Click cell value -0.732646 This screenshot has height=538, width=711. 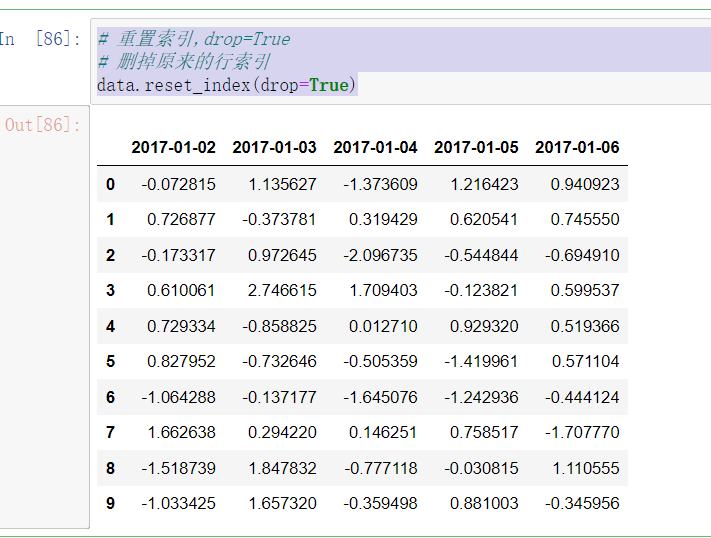tap(279, 362)
